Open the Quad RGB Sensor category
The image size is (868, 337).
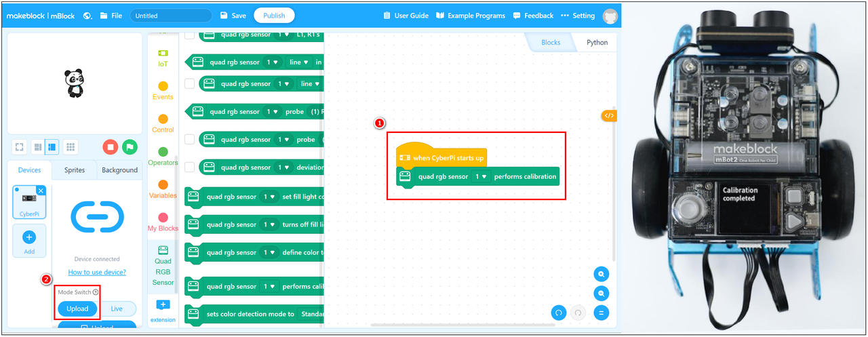pos(163,266)
